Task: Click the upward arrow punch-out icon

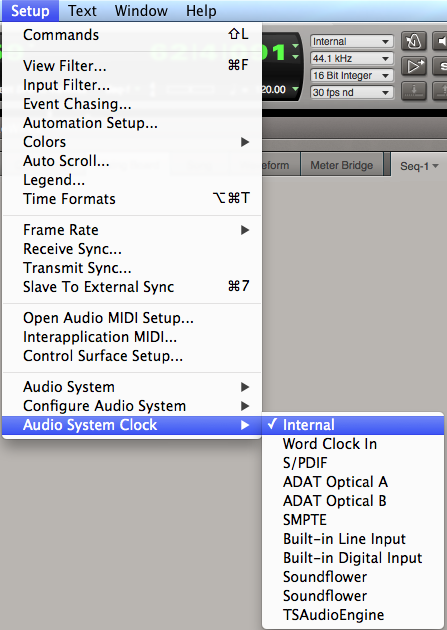Action: click(440, 91)
